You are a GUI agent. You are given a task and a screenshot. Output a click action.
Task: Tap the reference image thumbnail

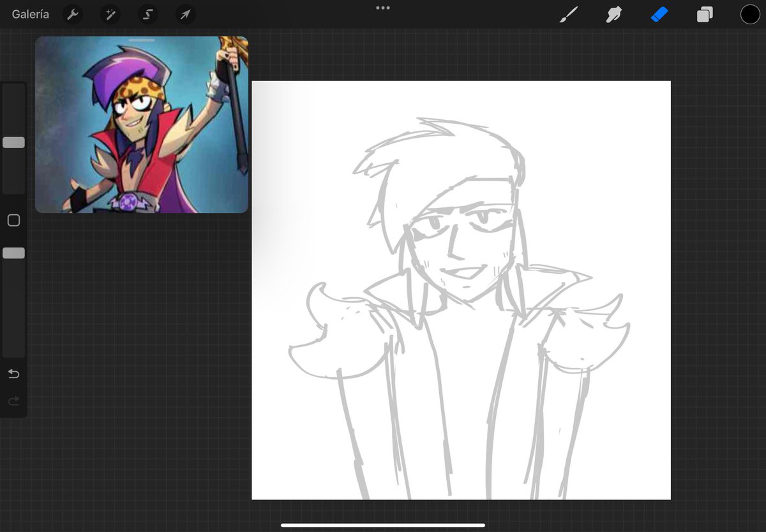coord(142,125)
